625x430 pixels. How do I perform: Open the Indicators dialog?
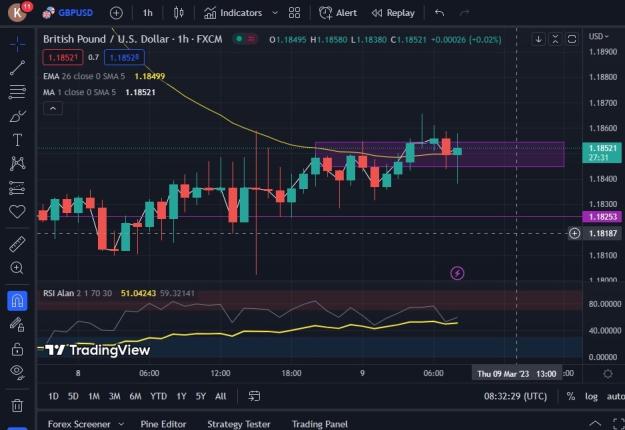point(233,13)
